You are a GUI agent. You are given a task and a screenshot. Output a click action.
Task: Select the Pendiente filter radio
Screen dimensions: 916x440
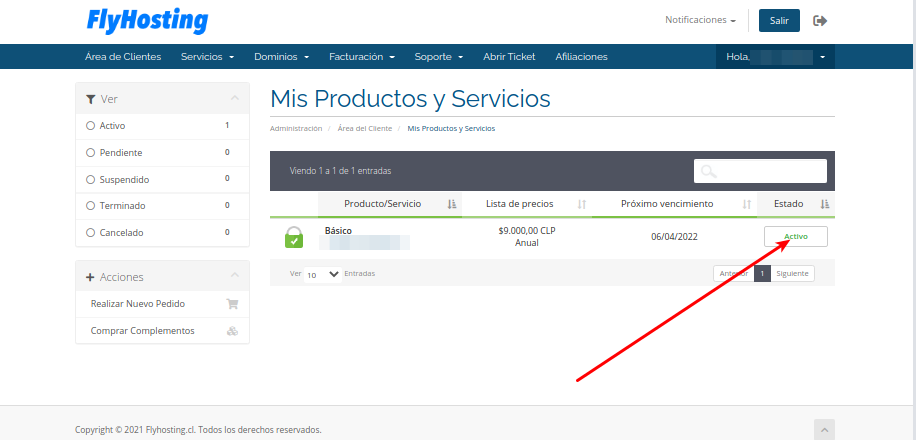(90, 153)
